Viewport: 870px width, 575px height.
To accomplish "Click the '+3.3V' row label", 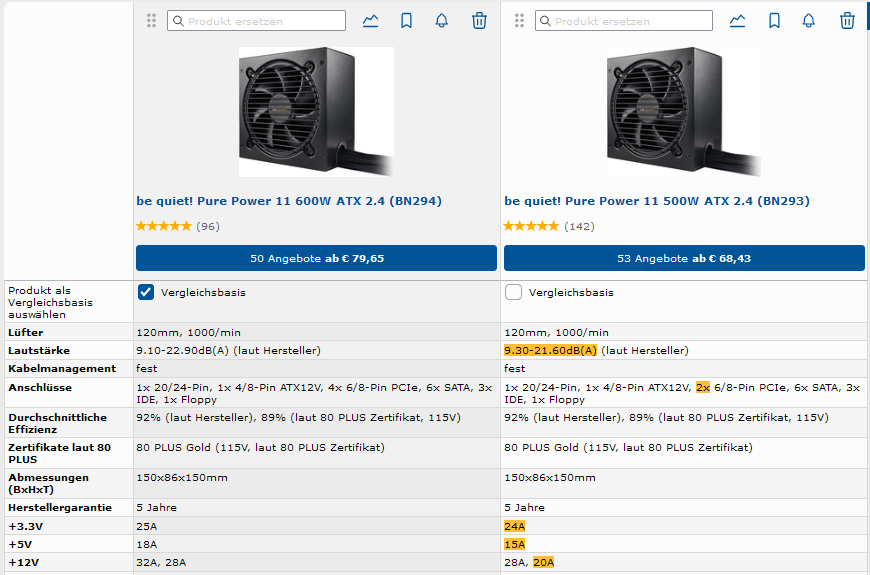I will pyautogui.click(x=26, y=526).
